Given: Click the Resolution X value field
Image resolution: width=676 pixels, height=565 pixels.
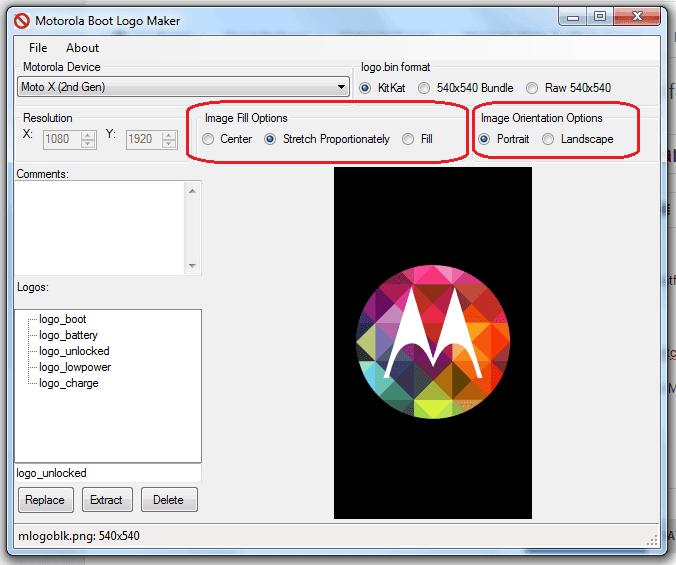Looking at the screenshot, I should [61, 139].
